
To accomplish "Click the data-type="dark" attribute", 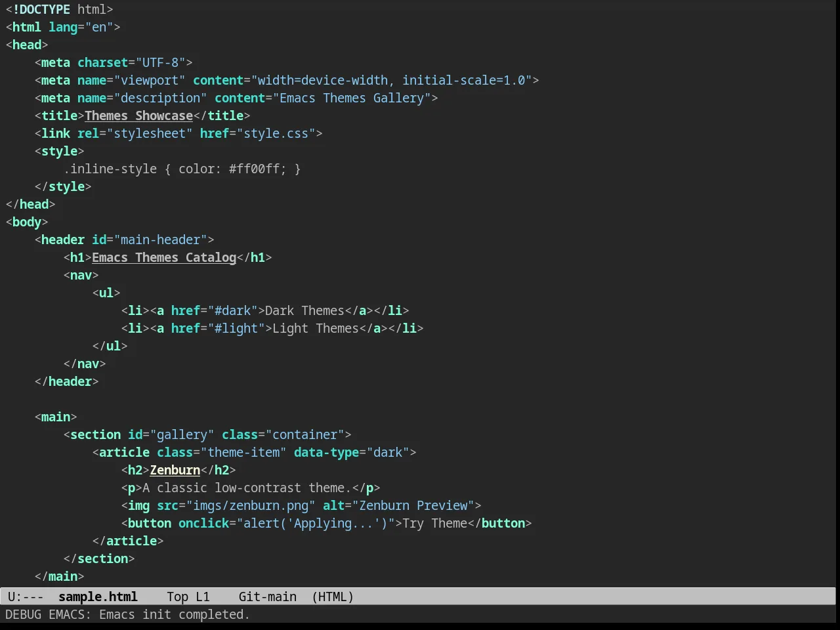I will pos(352,452).
